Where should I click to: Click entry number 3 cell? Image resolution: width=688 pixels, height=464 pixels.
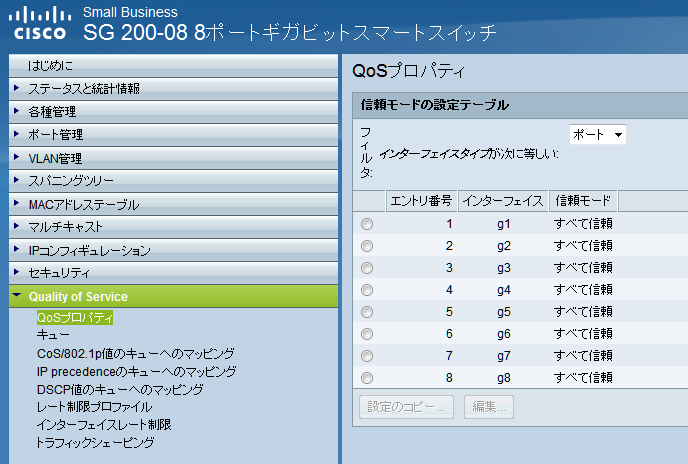(449, 268)
